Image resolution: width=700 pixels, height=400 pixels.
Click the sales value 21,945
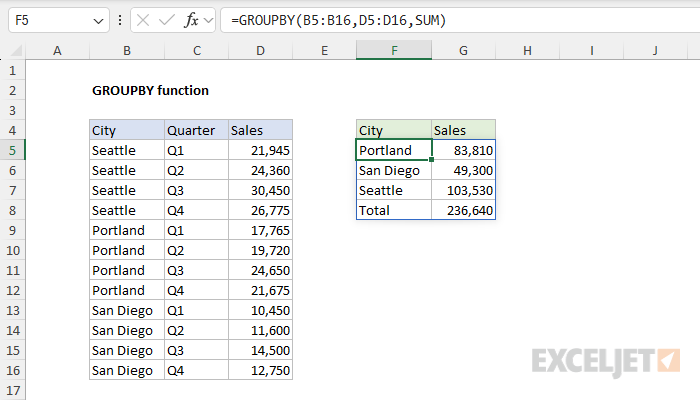click(260, 150)
